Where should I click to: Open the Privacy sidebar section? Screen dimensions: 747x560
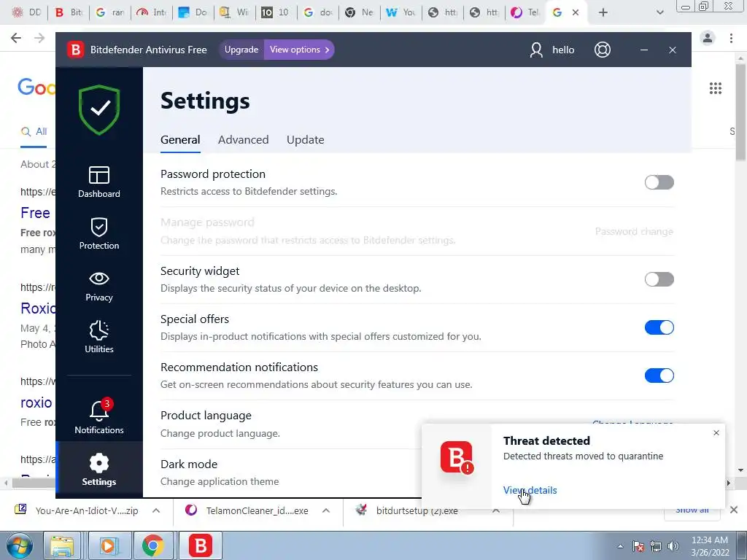(x=99, y=286)
